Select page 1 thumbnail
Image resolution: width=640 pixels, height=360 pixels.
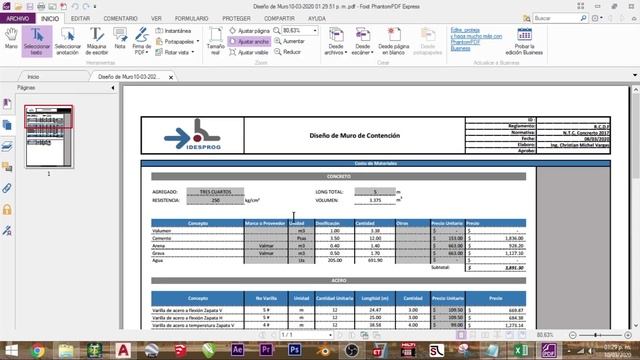pyautogui.click(x=49, y=136)
